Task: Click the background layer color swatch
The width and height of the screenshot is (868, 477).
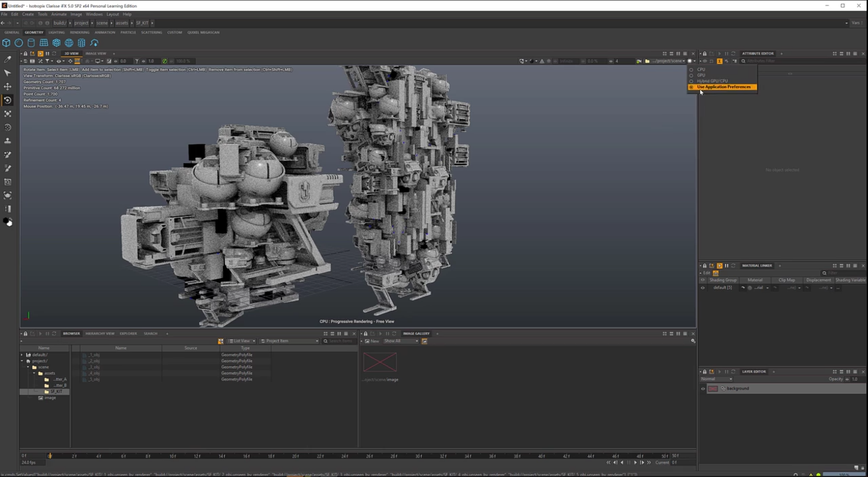Action: tap(713, 388)
